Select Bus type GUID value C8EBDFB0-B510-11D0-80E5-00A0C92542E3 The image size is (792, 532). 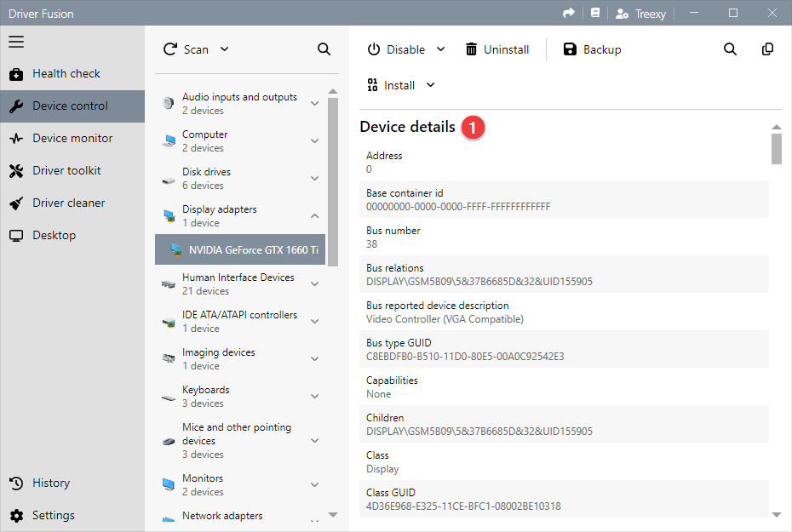[x=465, y=357]
